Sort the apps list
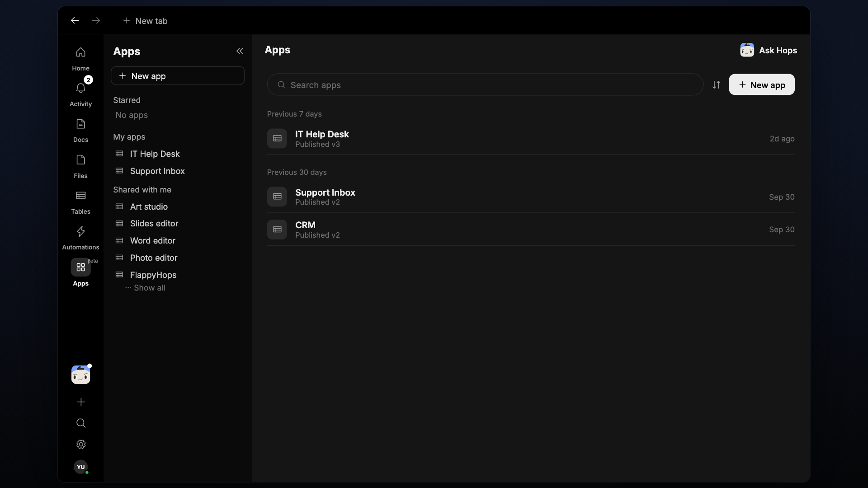The width and height of the screenshot is (868, 488). [x=716, y=84]
